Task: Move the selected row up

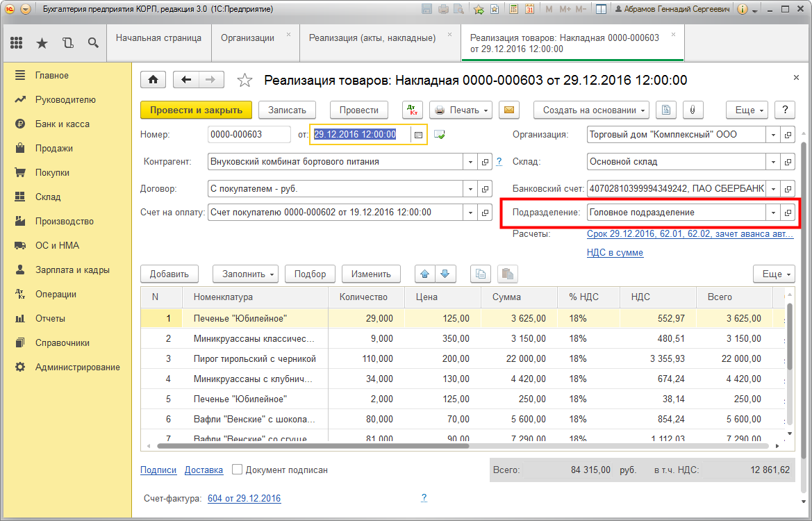Action: (425, 274)
